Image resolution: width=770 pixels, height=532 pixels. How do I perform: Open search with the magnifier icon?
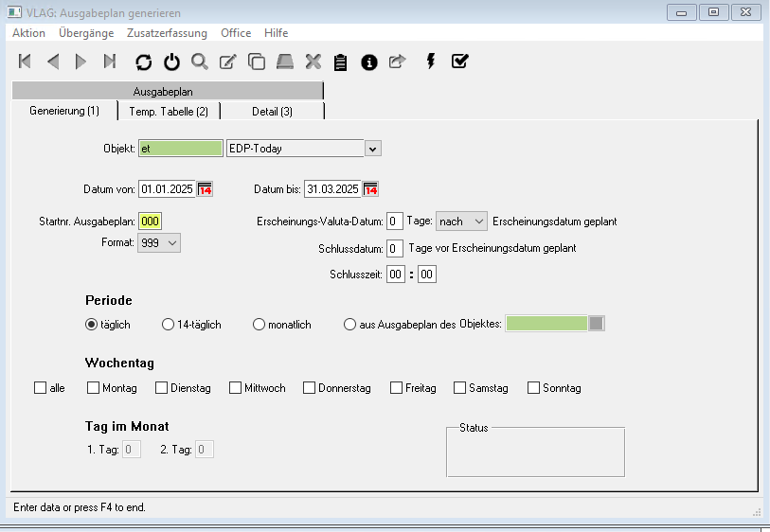click(x=200, y=62)
